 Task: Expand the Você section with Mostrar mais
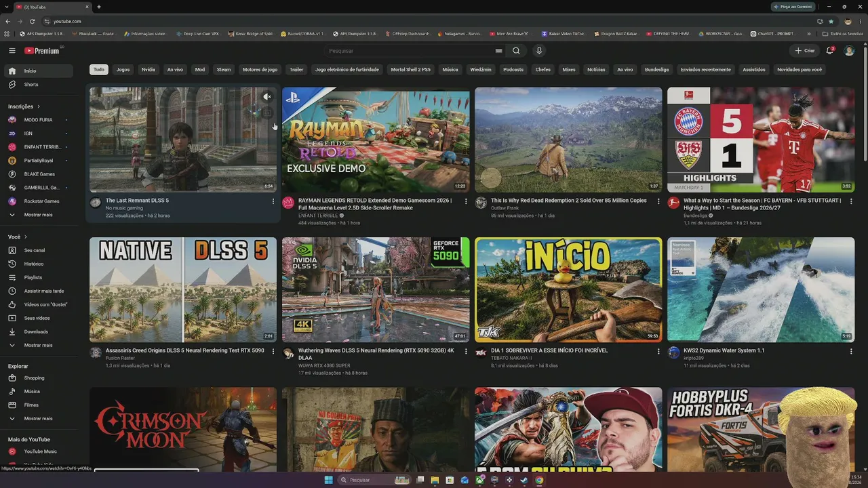coord(39,345)
